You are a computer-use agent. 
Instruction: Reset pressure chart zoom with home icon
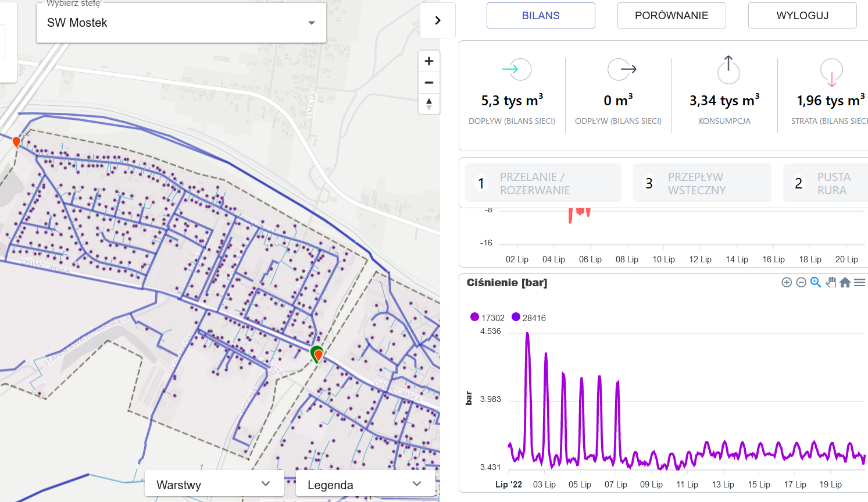(x=845, y=282)
